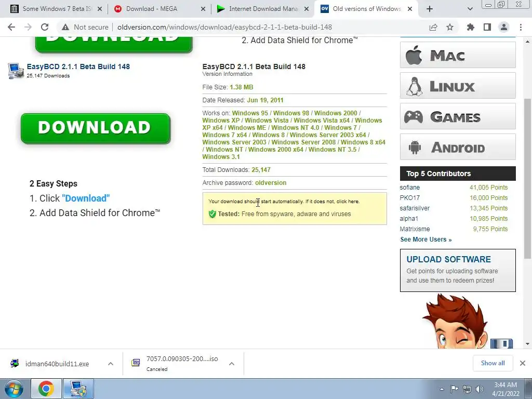Open the Not secure site info warning
The height and width of the screenshot is (399, 532).
tap(85, 27)
